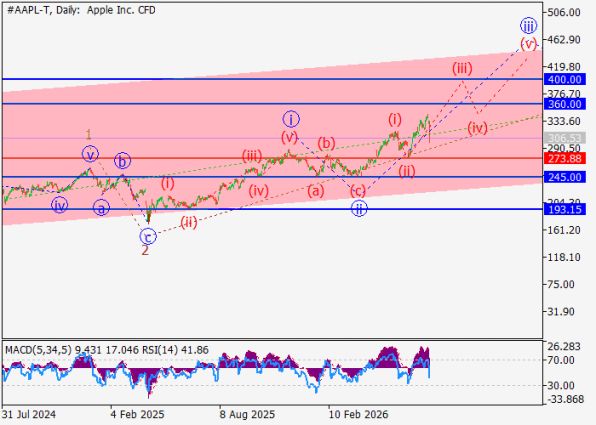
Task: Click the red (b) wave label
Action: point(327,144)
